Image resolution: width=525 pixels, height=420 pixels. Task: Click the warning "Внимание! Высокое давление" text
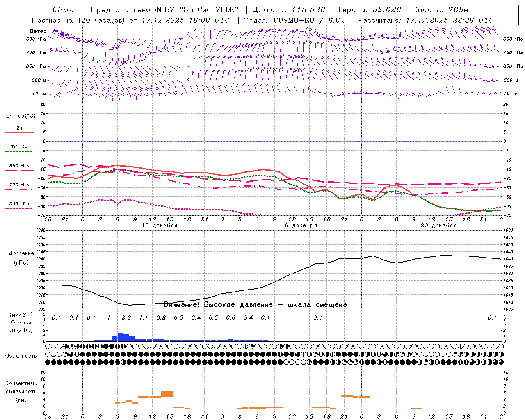click(x=218, y=305)
